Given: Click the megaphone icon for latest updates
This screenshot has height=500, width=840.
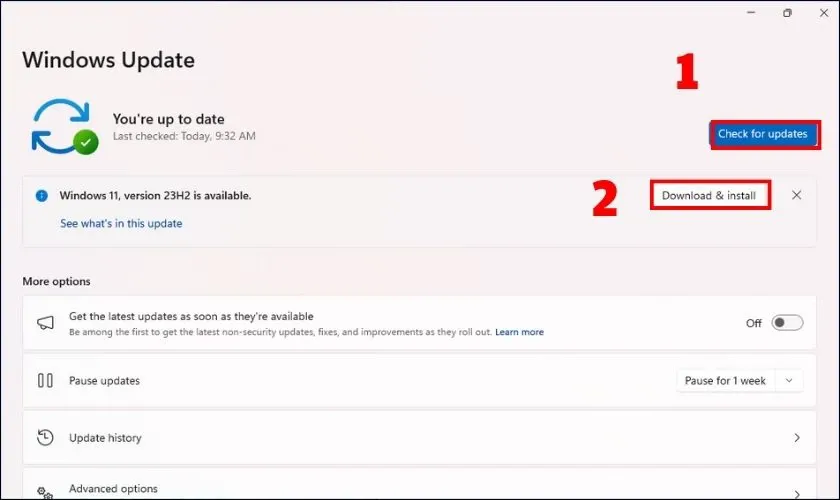Looking at the screenshot, I should 45,323.
